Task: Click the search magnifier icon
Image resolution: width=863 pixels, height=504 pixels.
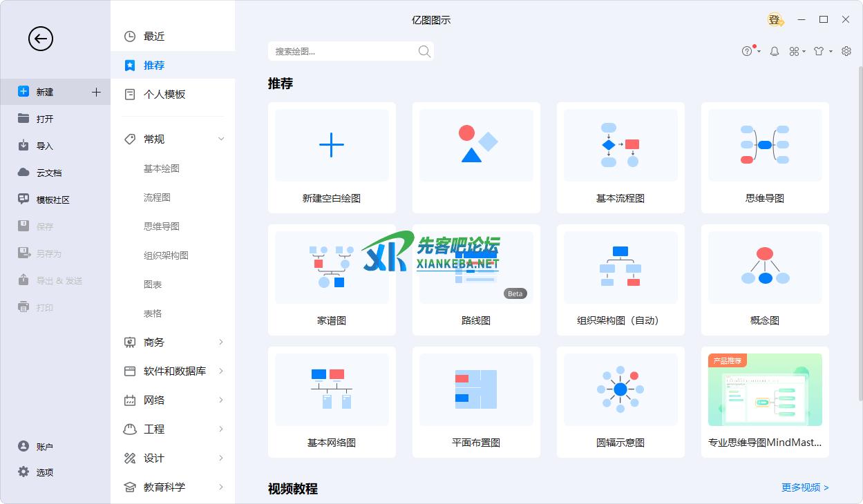Action: [x=424, y=51]
